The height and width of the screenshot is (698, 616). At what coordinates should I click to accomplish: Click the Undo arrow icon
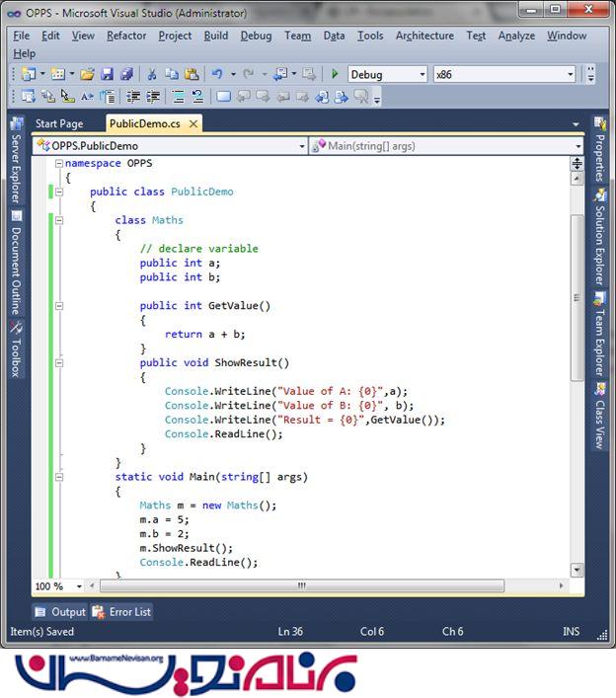pyautogui.click(x=217, y=74)
